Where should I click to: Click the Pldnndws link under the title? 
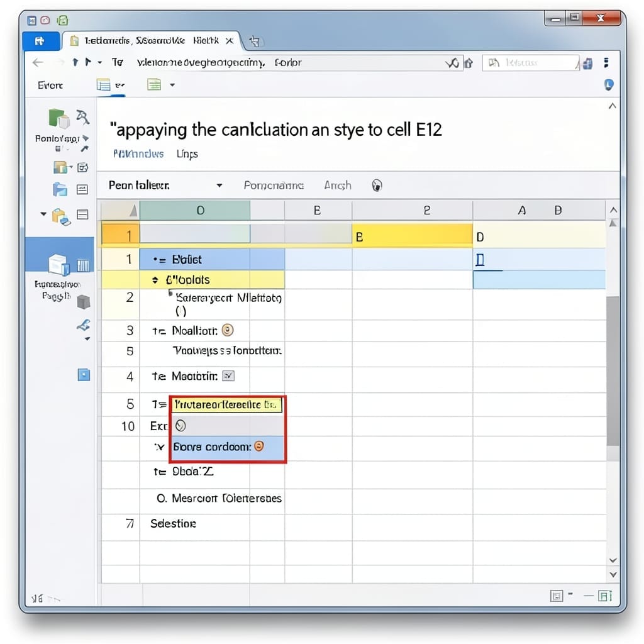click(138, 153)
